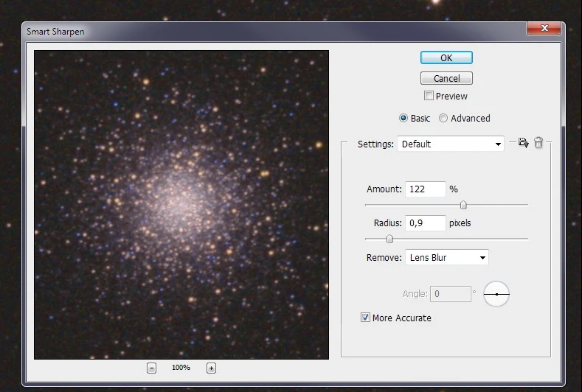This screenshot has height=392, width=582.
Task: Zoom in the preview with plus button
Action: pos(211,368)
